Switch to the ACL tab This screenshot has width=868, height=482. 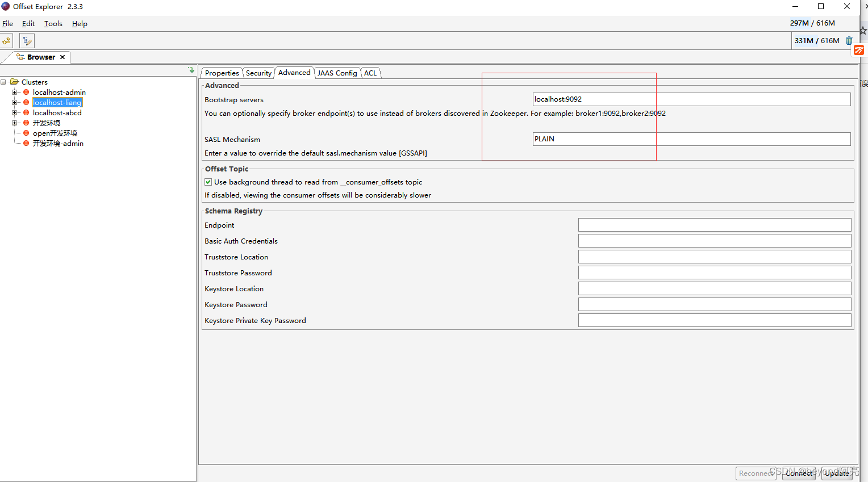[370, 73]
